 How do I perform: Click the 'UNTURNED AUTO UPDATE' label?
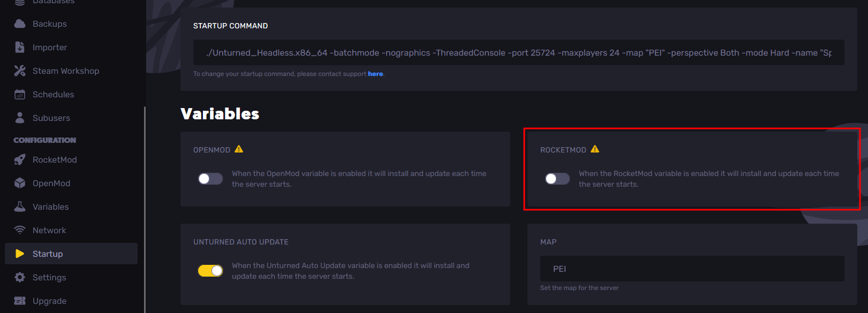(x=241, y=242)
